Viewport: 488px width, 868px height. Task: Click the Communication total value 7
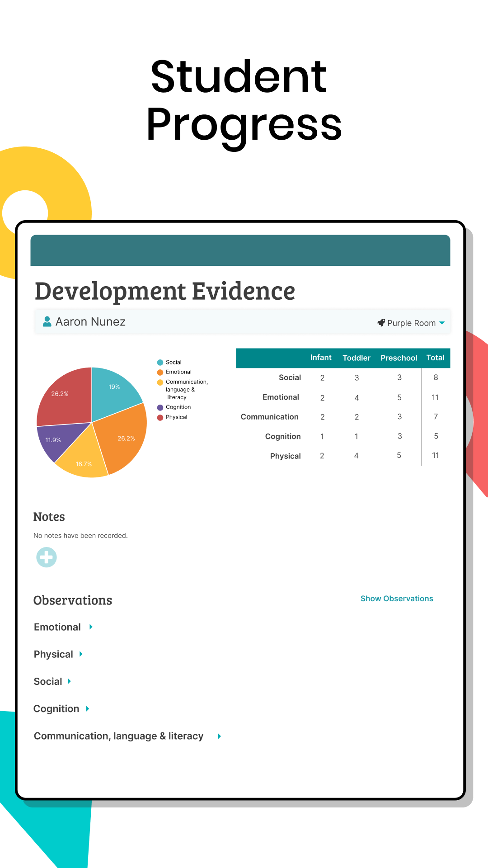point(436,416)
